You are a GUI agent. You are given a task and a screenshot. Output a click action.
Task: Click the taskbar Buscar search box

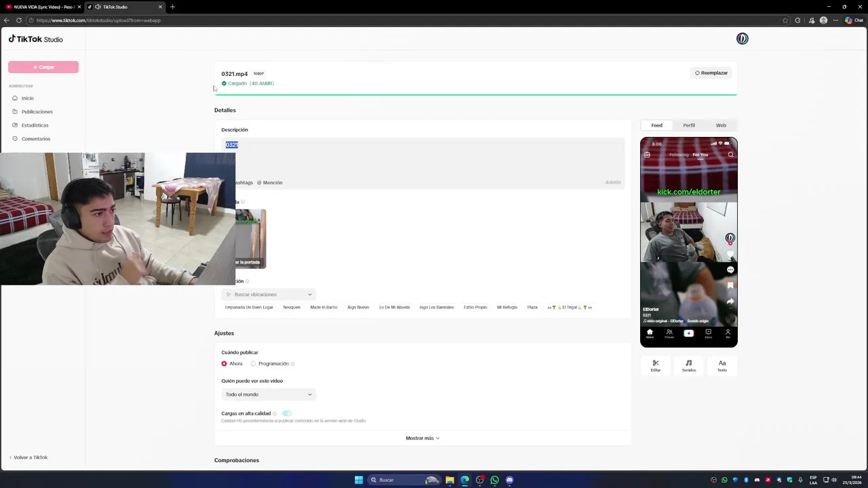coord(403,480)
